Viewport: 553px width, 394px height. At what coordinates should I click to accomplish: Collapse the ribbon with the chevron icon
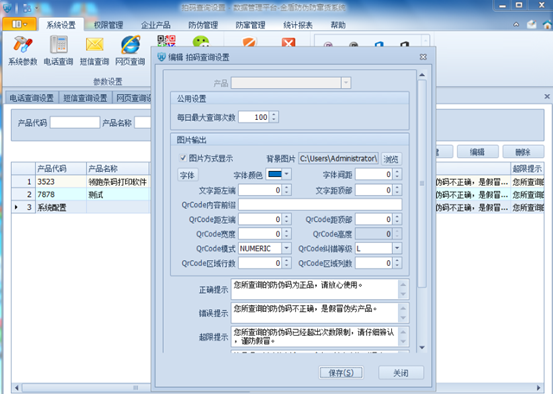(x=516, y=25)
